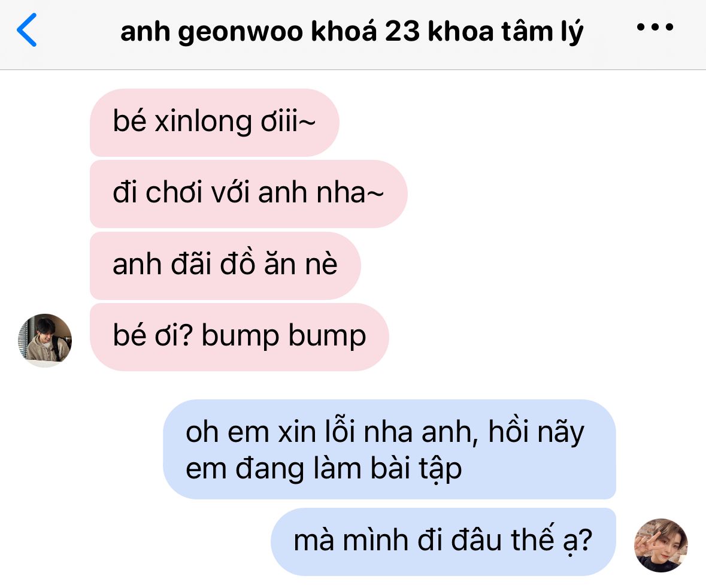Click the "bump bump" text in the pink bubble
The width and height of the screenshot is (706, 588).
[x=284, y=337]
